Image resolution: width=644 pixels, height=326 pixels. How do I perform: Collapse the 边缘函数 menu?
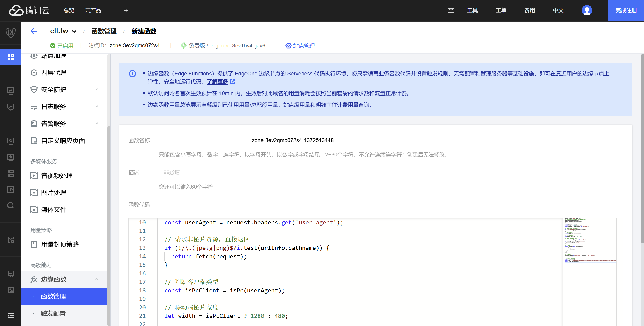(96, 279)
